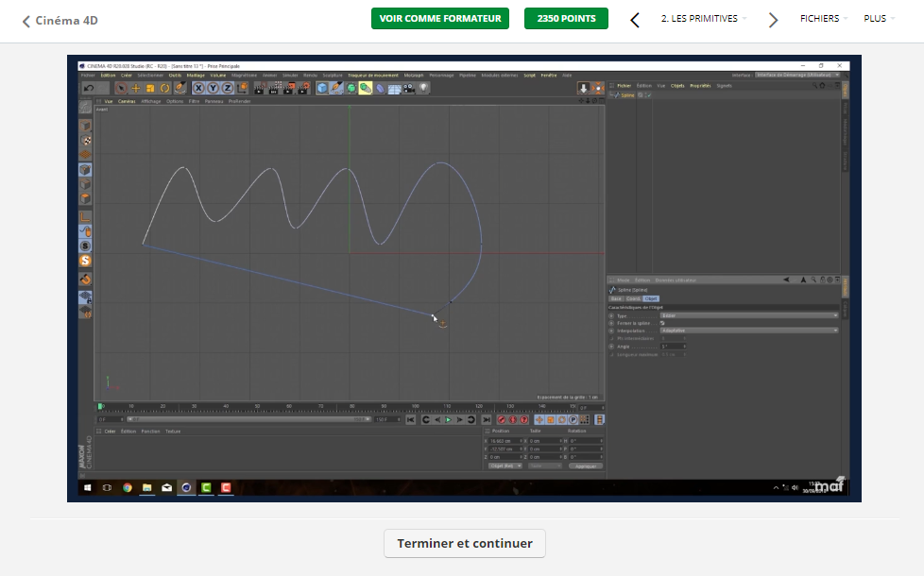Toggle the Z axis lock
This screenshot has height=576, width=924.
coord(227,89)
